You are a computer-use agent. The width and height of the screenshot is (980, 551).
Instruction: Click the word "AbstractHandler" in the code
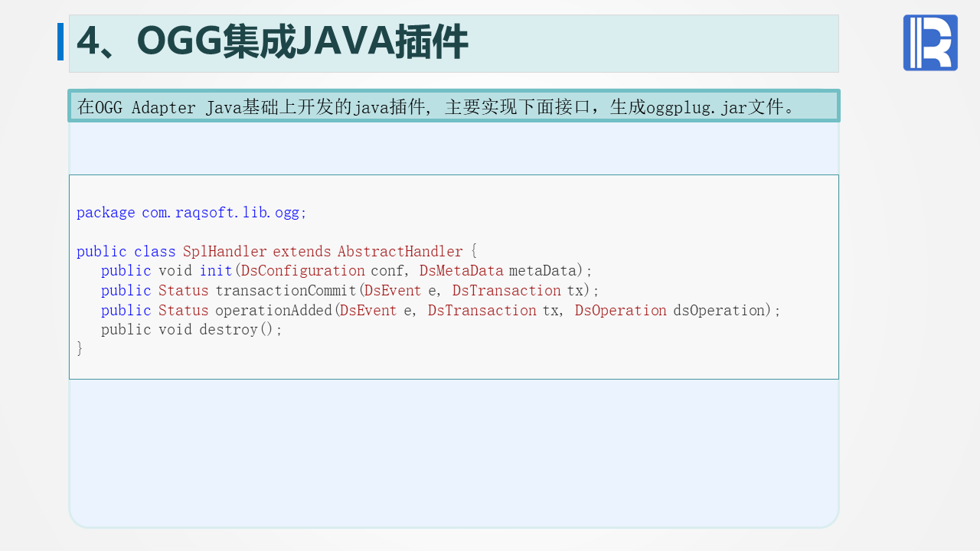[x=400, y=251]
